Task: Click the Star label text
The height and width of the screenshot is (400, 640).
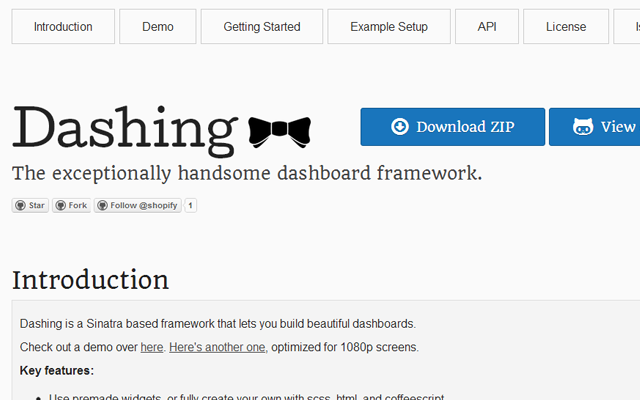Action: [x=37, y=205]
